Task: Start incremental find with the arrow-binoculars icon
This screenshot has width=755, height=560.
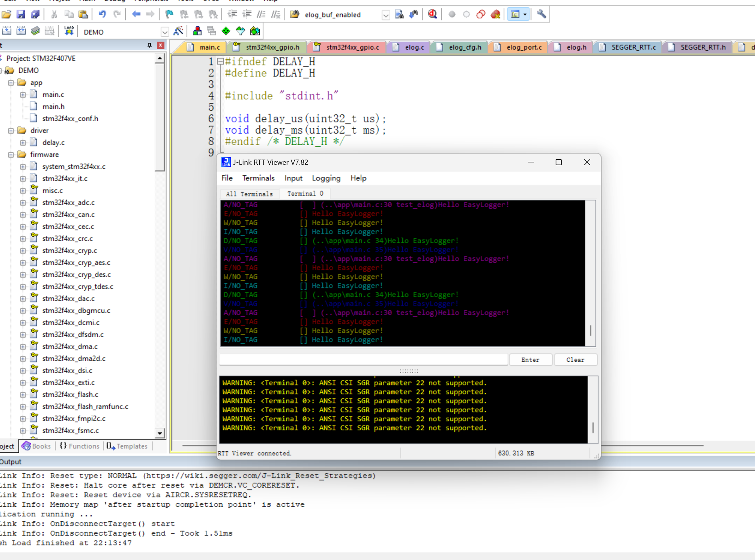Action: tap(414, 15)
